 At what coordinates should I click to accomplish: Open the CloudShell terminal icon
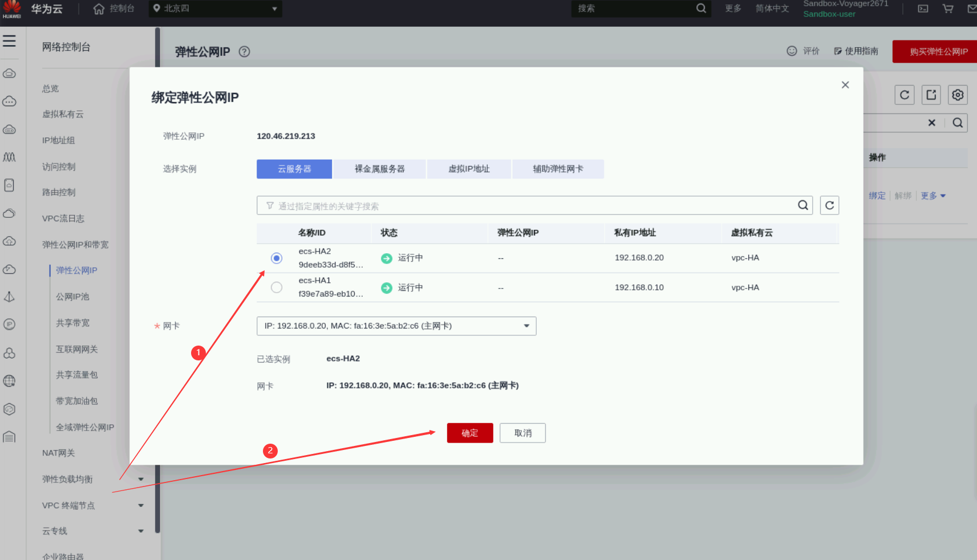923,9
